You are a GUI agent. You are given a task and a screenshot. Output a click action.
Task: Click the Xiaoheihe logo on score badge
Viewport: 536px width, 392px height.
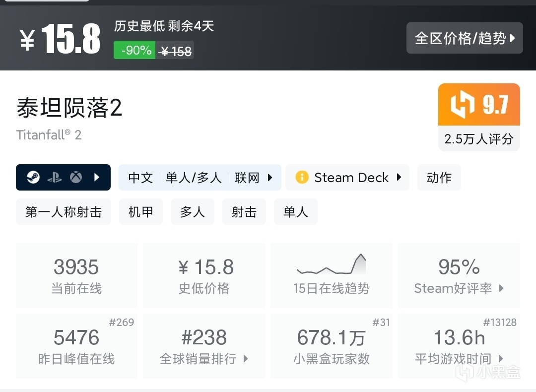463,105
